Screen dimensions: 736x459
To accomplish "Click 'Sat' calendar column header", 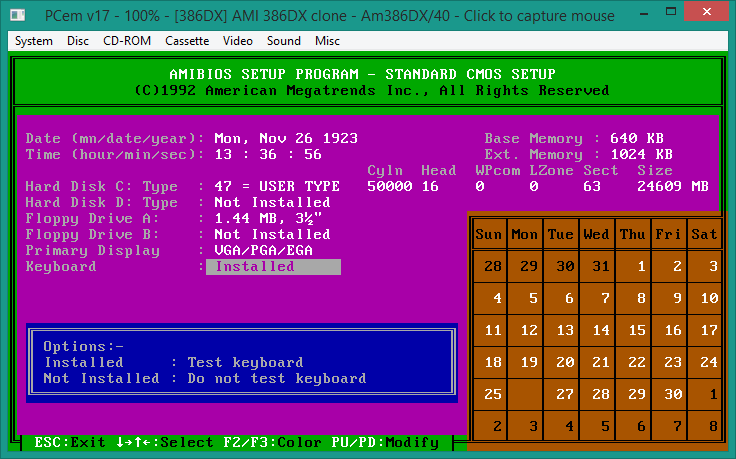I will coord(704,234).
